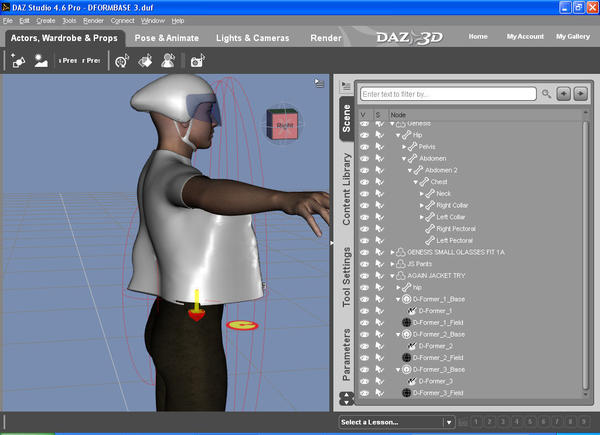Switch to Lights & Cameras tab
Image resolution: width=600 pixels, height=435 pixels.
click(253, 38)
